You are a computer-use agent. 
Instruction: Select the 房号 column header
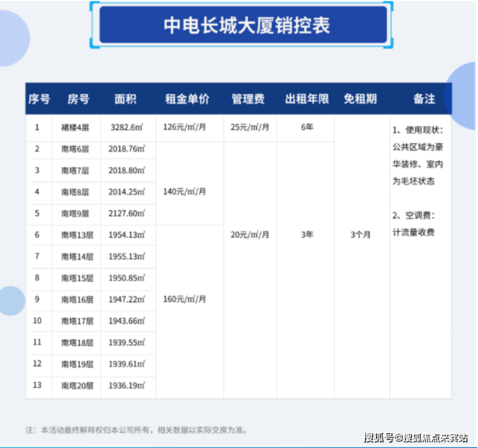coord(78,99)
